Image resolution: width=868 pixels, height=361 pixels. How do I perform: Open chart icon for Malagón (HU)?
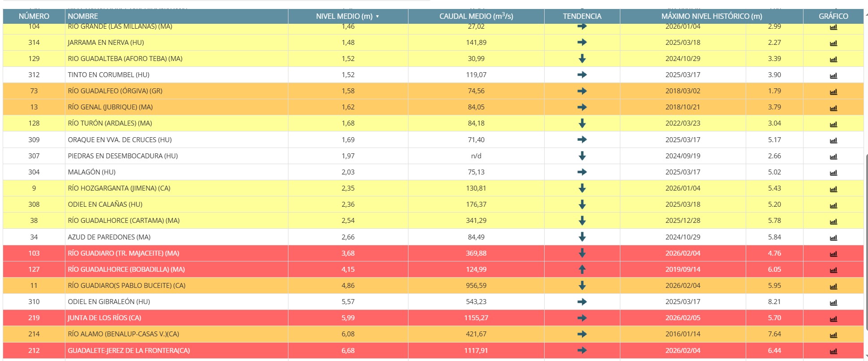[833, 173]
